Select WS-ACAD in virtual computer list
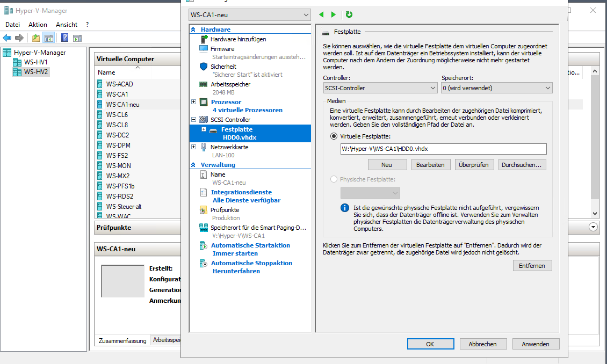The height and width of the screenshot is (364, 607). 120,84
